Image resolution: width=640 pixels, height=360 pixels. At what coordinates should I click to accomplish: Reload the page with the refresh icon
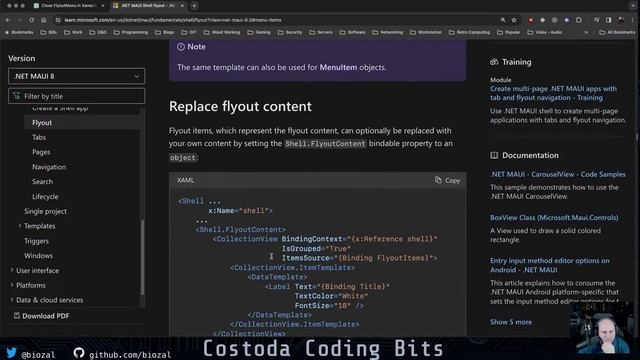[31, 20]
